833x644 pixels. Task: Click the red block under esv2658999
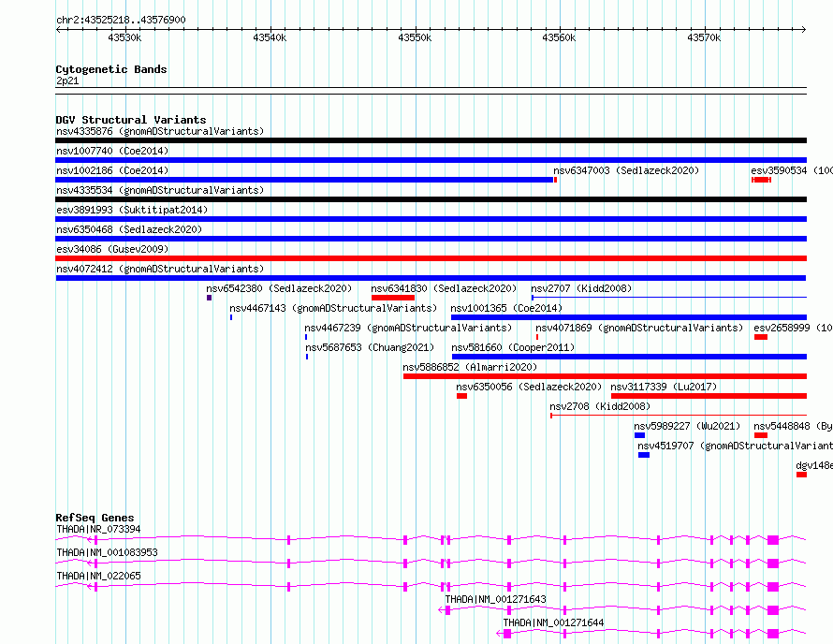coord(761,337)
